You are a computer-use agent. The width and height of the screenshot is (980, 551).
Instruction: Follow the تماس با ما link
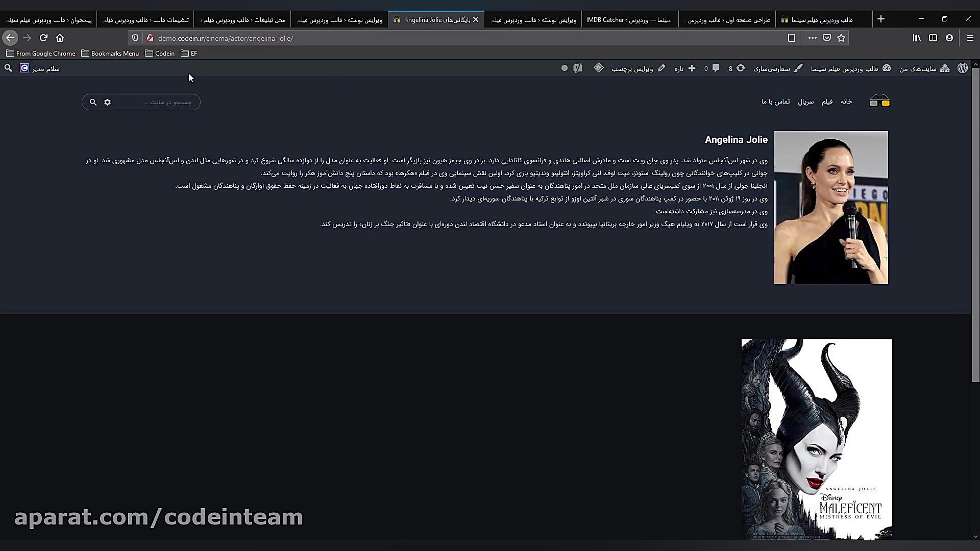pyautogui.click(x=774, y=101)
